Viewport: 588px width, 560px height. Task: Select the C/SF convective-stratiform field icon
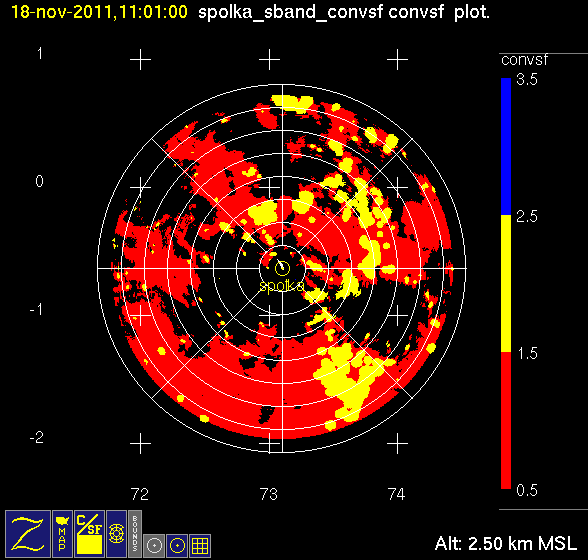click(89, 534)
